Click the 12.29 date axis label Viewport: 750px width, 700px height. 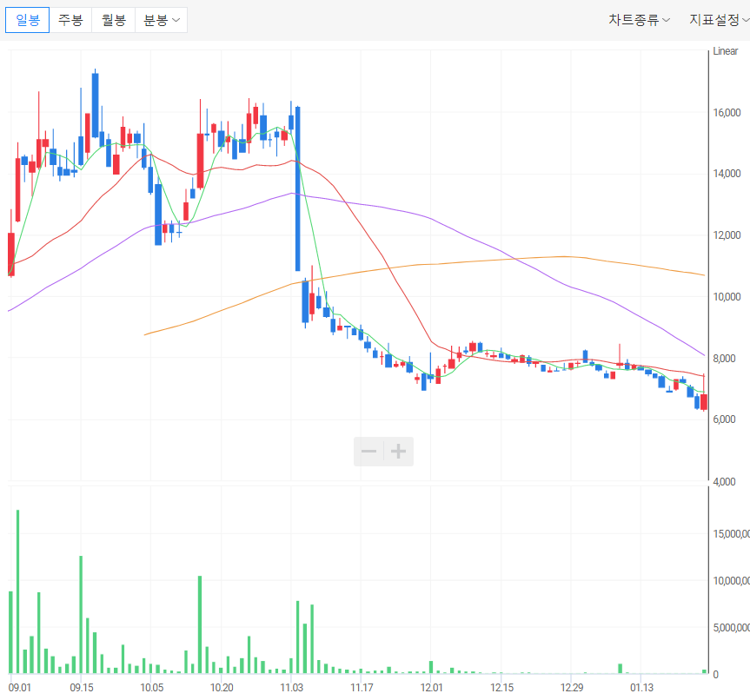coord(572,688)
